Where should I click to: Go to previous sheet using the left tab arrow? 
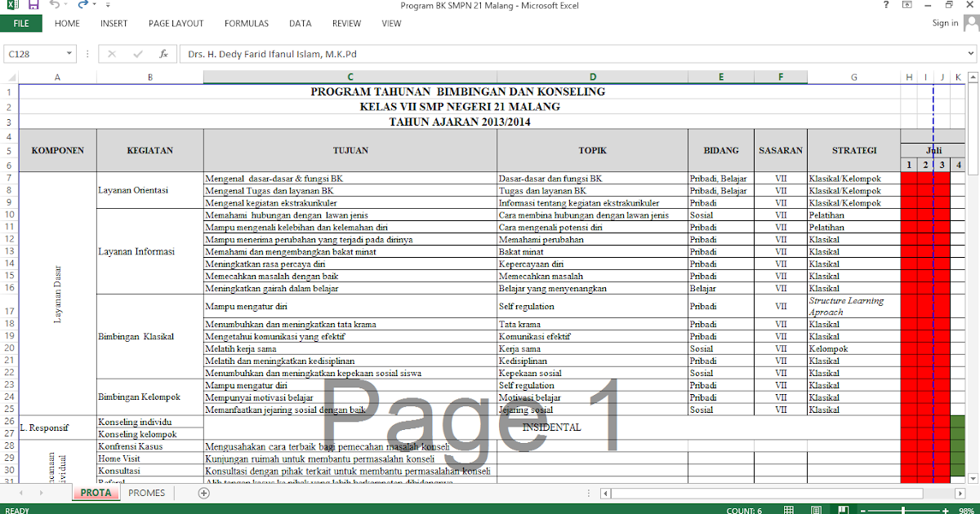coord(20,493)
